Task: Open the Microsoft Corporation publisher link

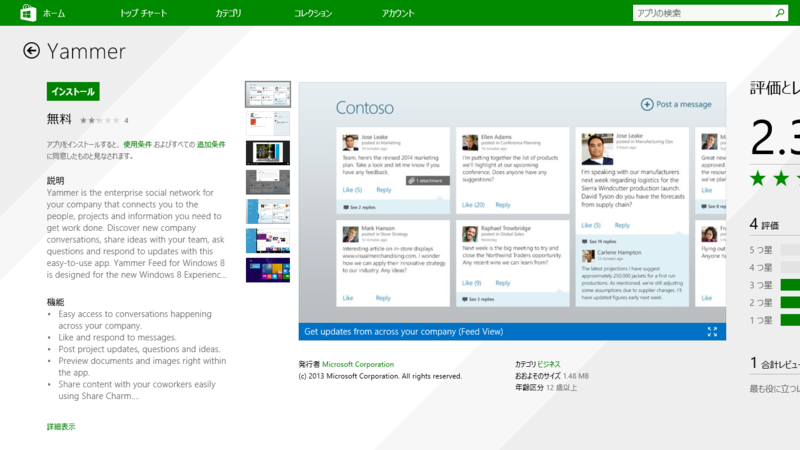Action: click(358, 364)
